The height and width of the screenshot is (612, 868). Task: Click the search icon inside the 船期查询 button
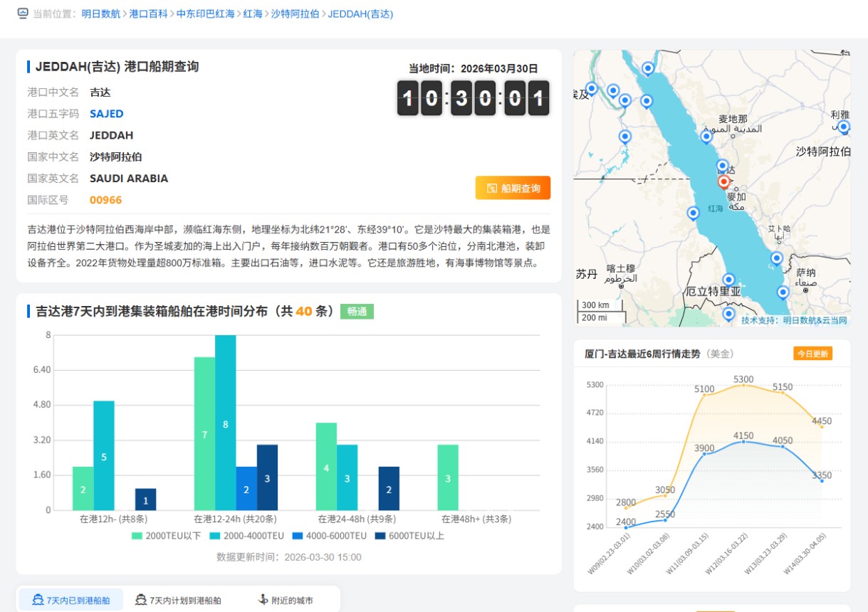pyautogui.click(x=491, y=189)
